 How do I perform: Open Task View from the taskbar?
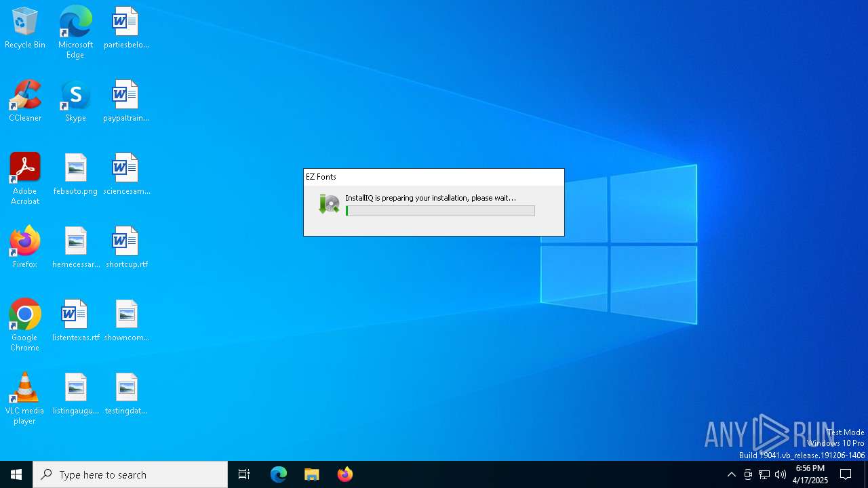(x=244, y=474)
